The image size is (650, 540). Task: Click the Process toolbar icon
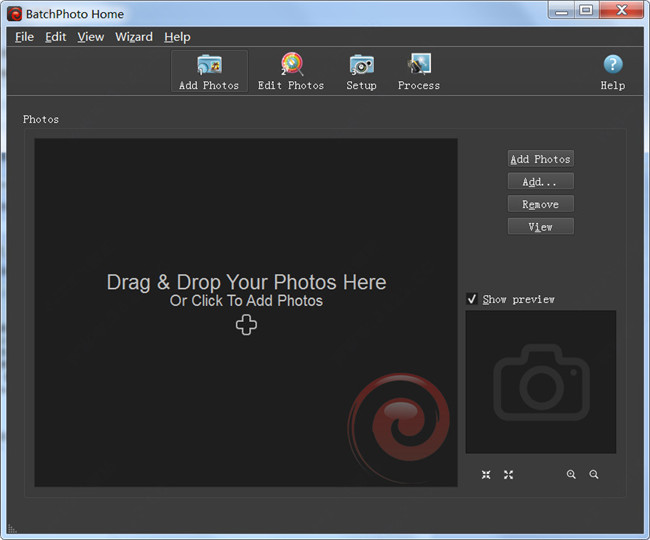pyautogui.click(x=418, y=72)
